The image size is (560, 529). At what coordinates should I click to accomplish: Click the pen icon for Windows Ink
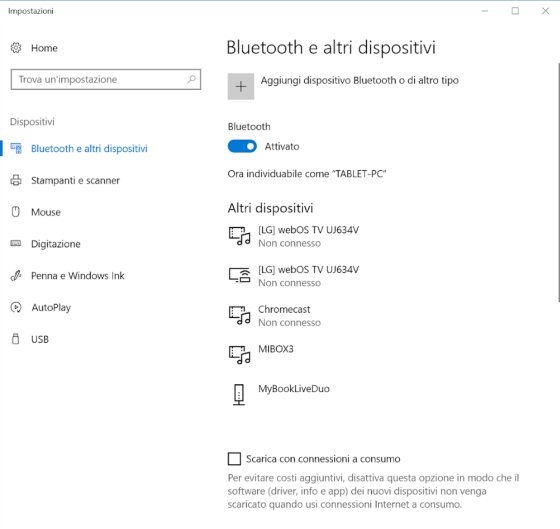[x=16, y=275]
